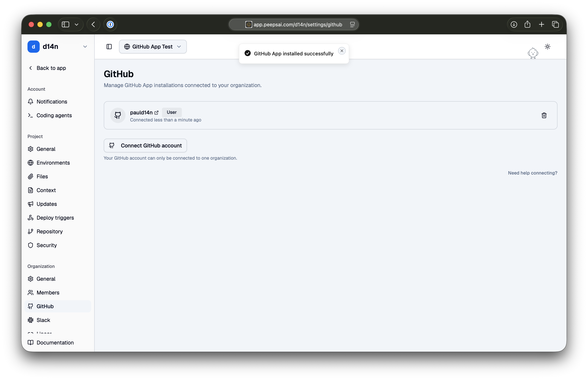Open Coding agents settings

(58, 116)
